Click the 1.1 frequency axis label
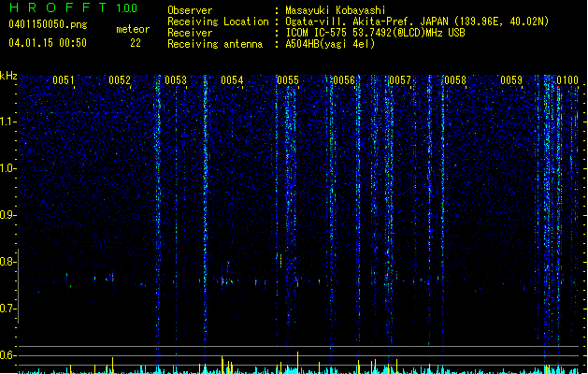Image resolution: width=588 pixels, height=374 pixels. click(8, 122)
